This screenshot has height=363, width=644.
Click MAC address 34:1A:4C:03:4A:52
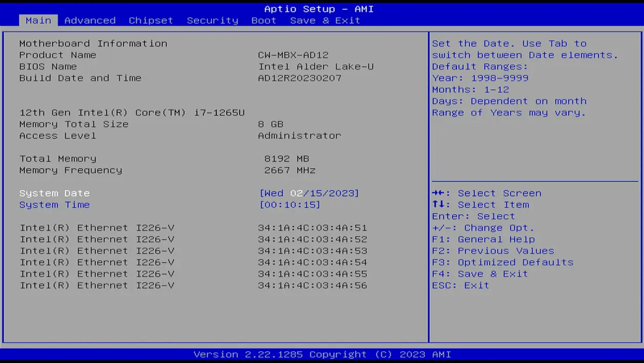point(312,239)
